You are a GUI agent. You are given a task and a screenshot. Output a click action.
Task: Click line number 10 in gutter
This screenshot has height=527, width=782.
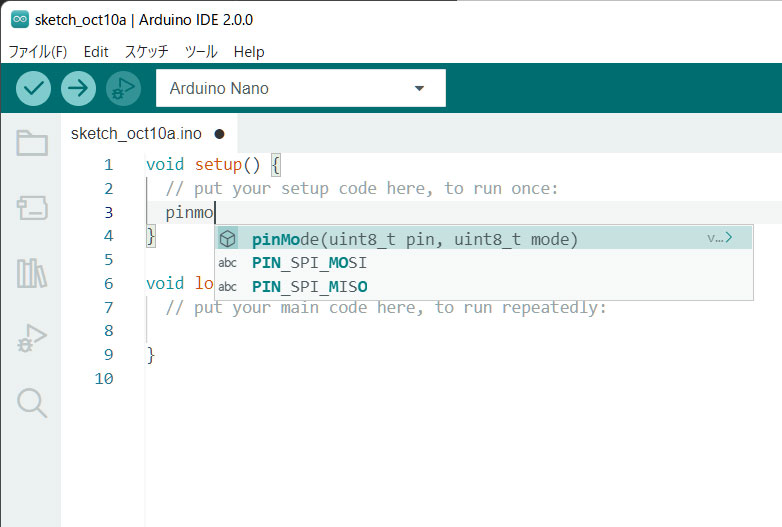pos(104,379)
